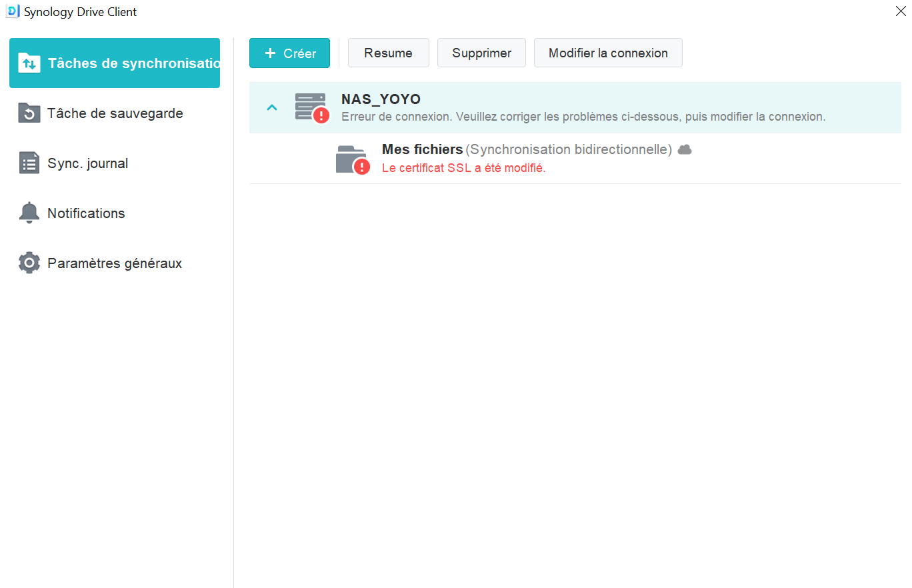This screenshot has width=912, height=588.
Task: Close the Synology Drive Client window
Action: (x=901, y=11)
